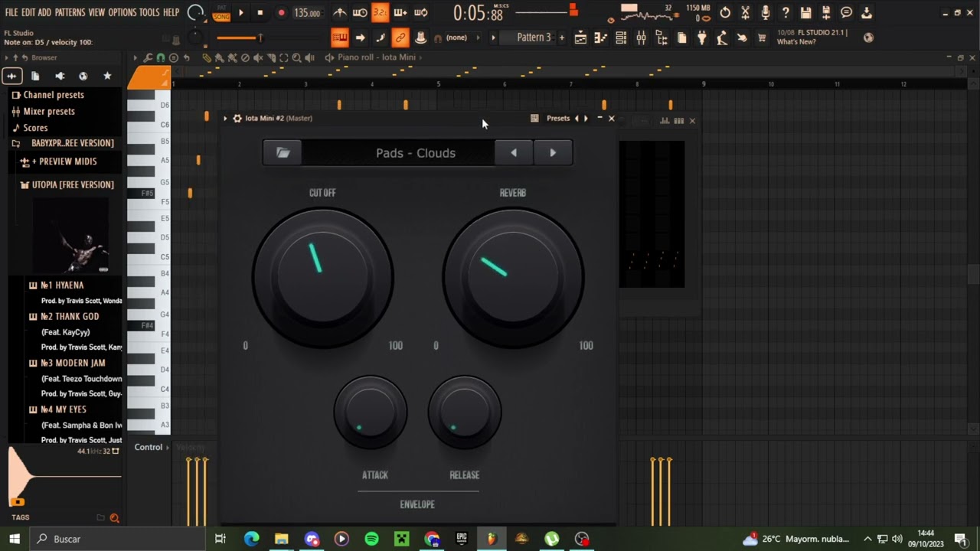
Task: Click the undo history circular arrow icon
Action: pos(725,12)
